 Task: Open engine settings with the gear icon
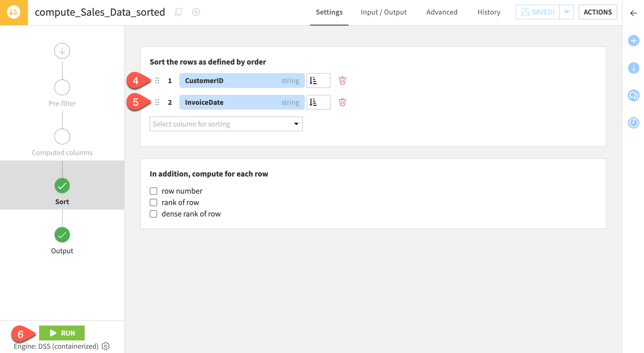coord(106,346)
